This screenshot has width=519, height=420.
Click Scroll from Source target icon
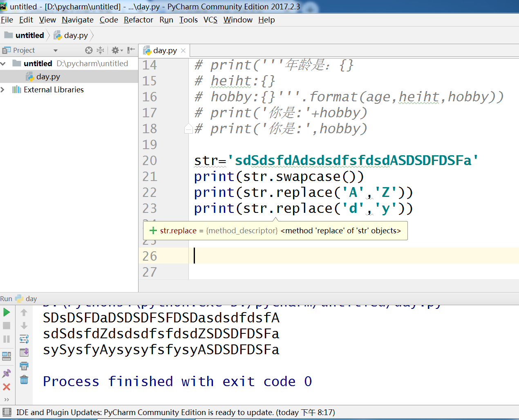click(x=89, y=50)
